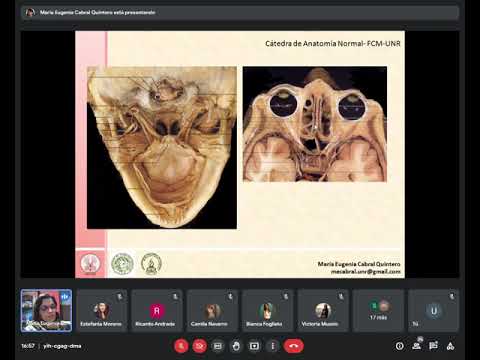The image size is (480, 360).
Task: Leave the call with red hang-up button
Action: point(293,346)
